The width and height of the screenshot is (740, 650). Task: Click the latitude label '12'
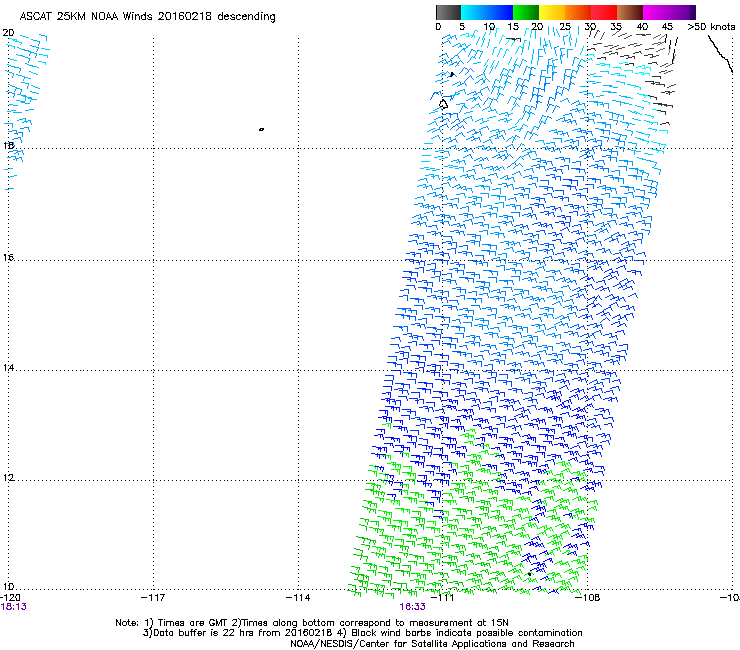[x=8, y=478]
